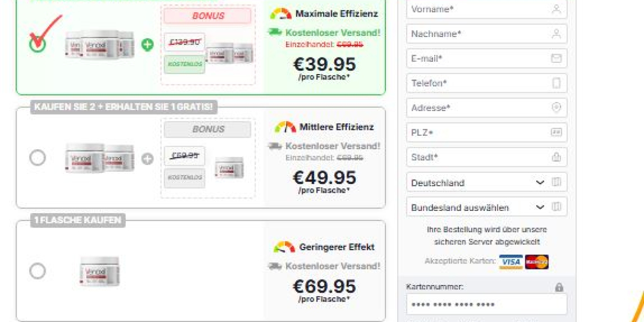Click the phone icon in Telefon field

coord(556,83)
